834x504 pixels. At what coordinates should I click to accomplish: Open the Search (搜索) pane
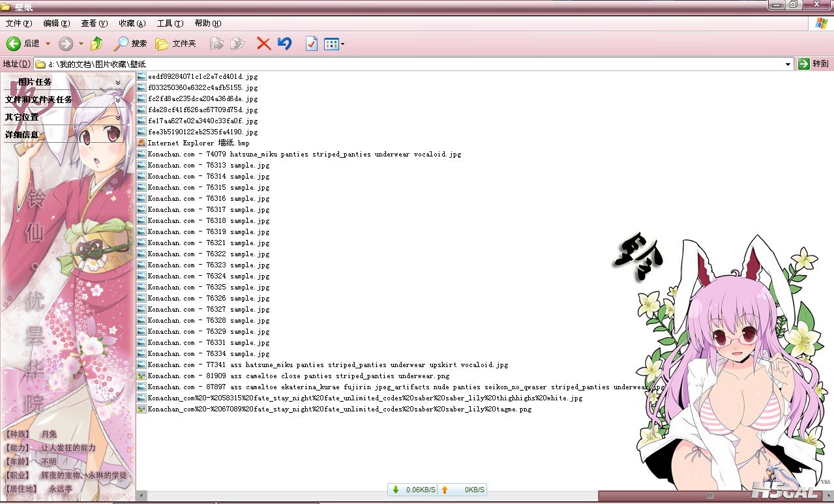pyautogui.click(x=130, y=44)
